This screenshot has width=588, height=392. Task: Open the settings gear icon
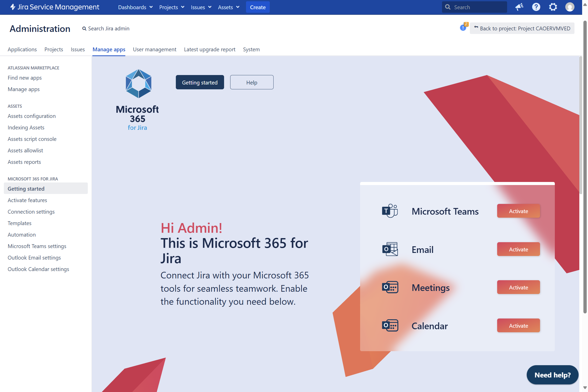553,7
